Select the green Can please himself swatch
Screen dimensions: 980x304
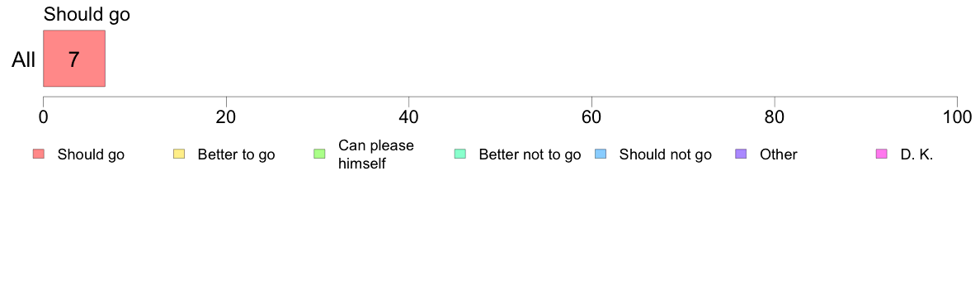pos(319,154)
